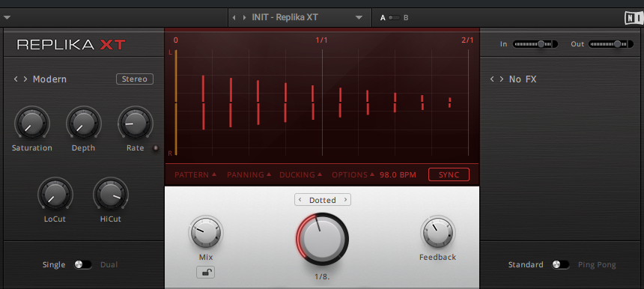644x289 pixels.
Task: Click the orange input level bar
Action: (x=176, y=103)
